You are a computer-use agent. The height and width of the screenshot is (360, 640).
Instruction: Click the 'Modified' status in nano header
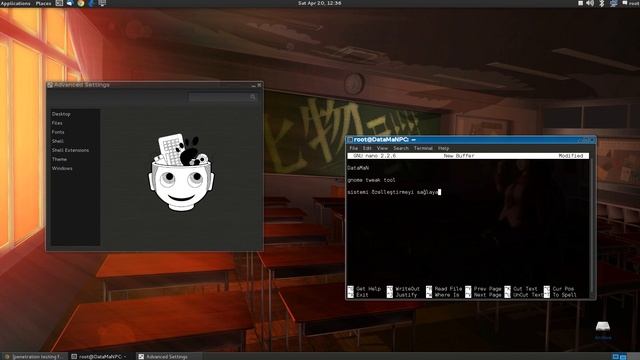click(571, 156)
